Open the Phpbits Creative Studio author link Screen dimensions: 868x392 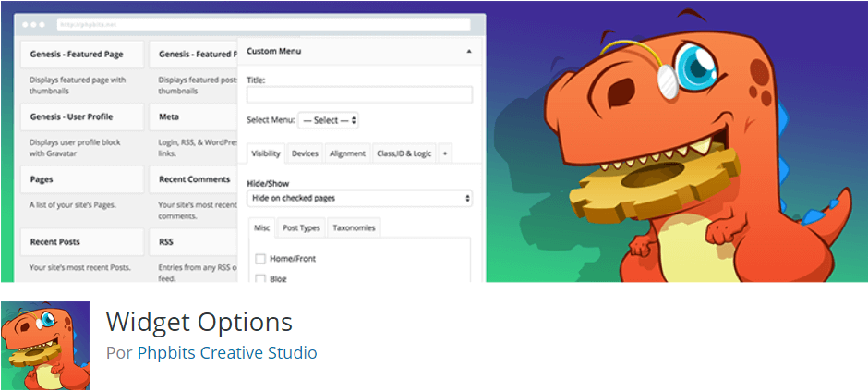tap(227, 352)
